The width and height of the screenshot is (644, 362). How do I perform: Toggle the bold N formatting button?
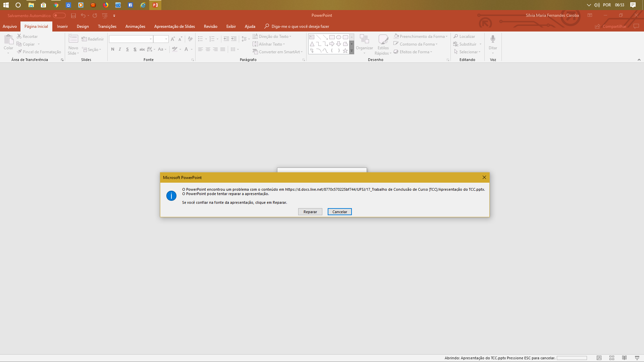coord(113,49)
